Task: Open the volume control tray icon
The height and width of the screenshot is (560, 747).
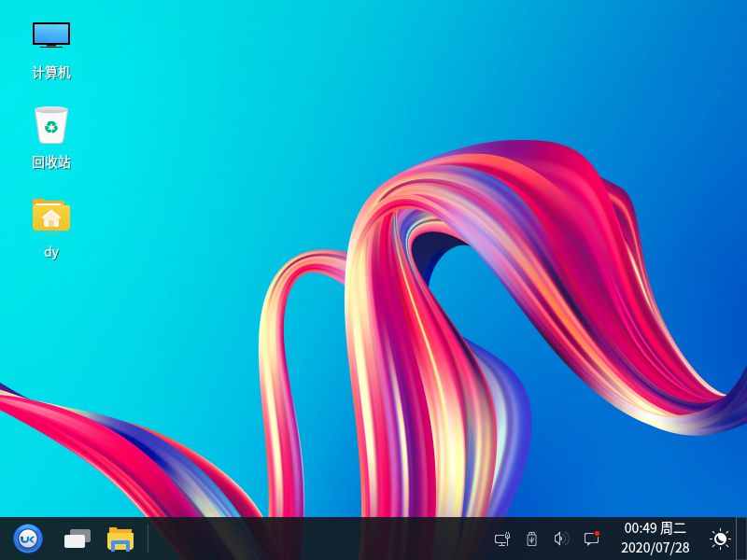Action: click(562, 539)
